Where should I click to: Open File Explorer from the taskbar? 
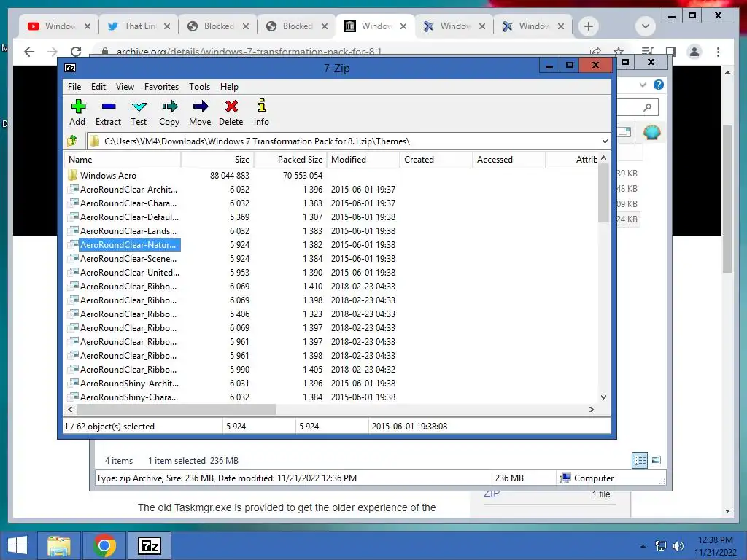(x=58, y=545)
